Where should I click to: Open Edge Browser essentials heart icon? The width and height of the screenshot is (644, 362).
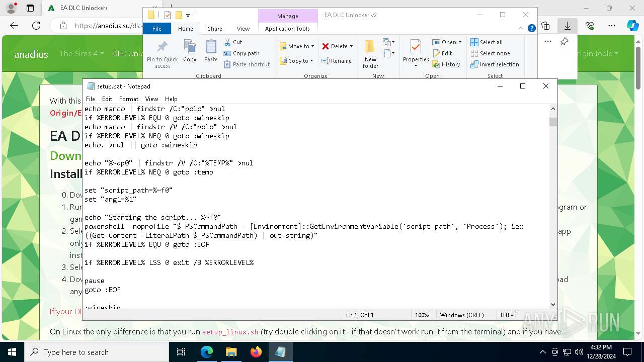(590, 26)
